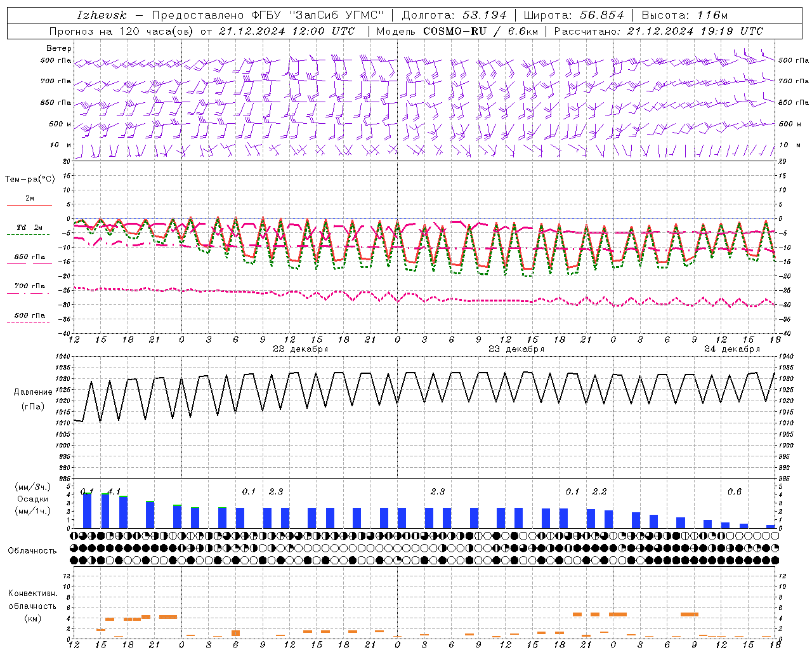Click the "(км)" unit under convective cloudiness
Viewport: 812px width, 650px height.
point(33,619)
